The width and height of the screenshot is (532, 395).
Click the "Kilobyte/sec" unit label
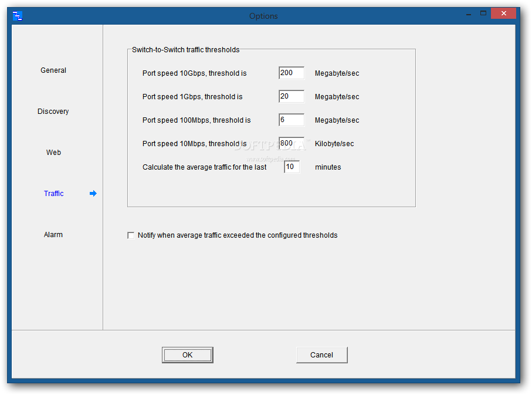point(334,144)
